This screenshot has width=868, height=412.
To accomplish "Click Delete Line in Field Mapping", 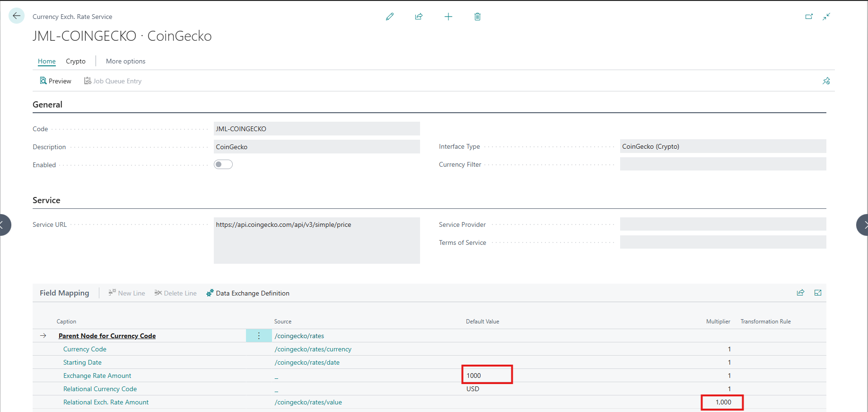I will [x=175, y=293].
